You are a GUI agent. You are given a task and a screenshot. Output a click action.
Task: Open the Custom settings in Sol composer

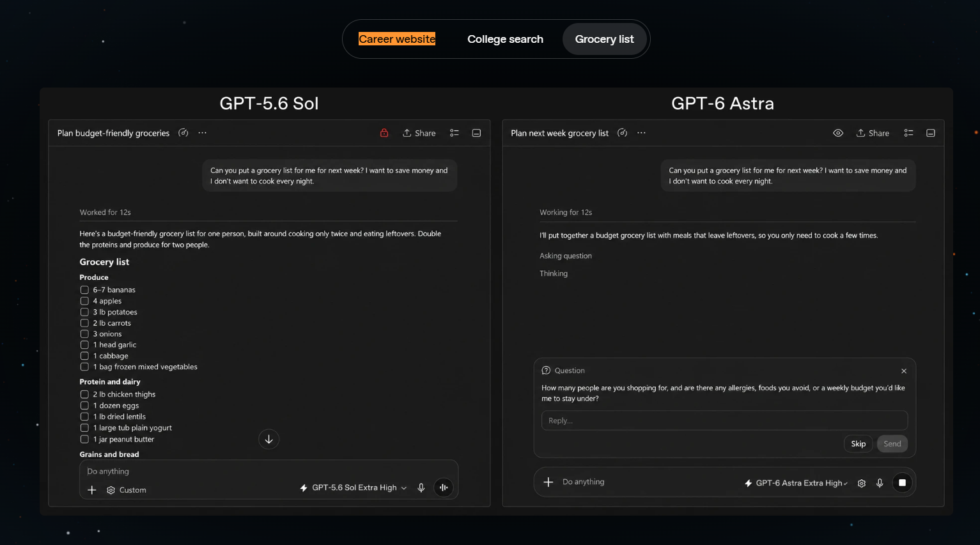click(x=127, y=490)
